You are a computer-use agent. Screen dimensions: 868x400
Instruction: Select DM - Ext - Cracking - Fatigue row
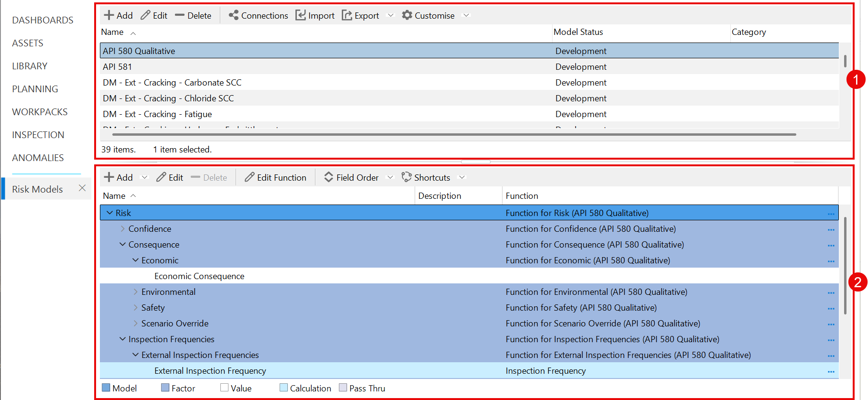click(x=469, y=114)
